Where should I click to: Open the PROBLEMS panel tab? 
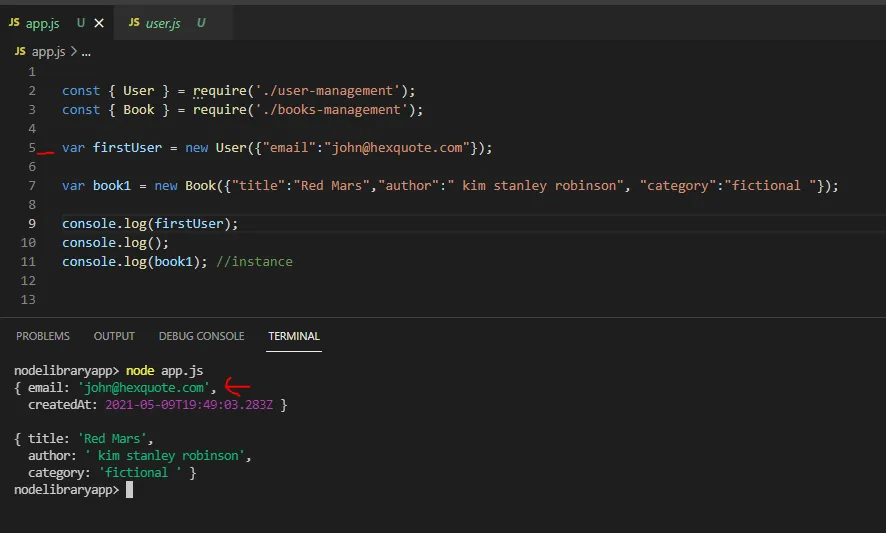[x=43, y=336]
